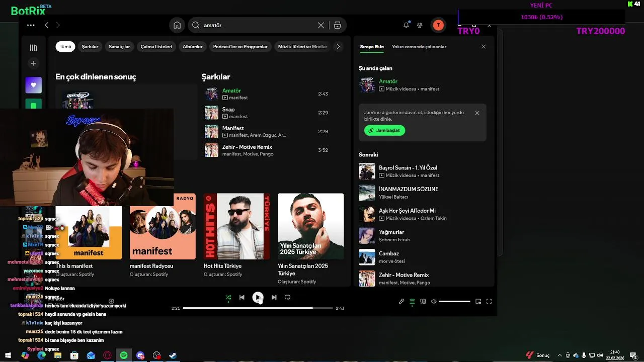Viewport: 644px width, 362px height.
Task: Skip to the previous track
Action: tap(242, 297)
